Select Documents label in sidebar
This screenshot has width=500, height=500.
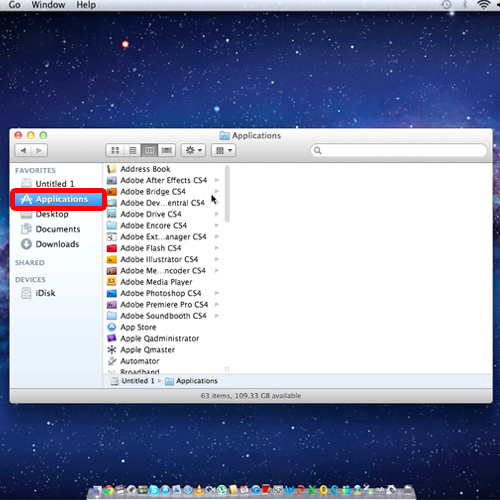[x=58, y=229]
